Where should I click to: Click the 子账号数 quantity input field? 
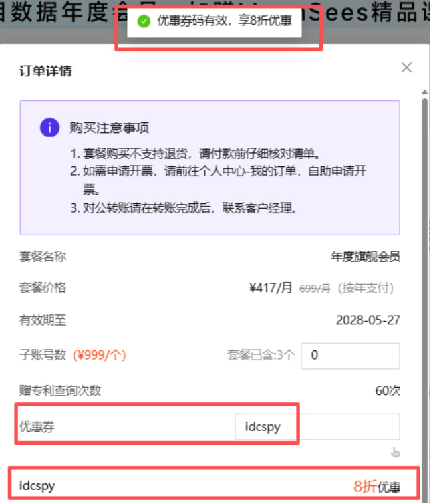(x=350, y=356)
